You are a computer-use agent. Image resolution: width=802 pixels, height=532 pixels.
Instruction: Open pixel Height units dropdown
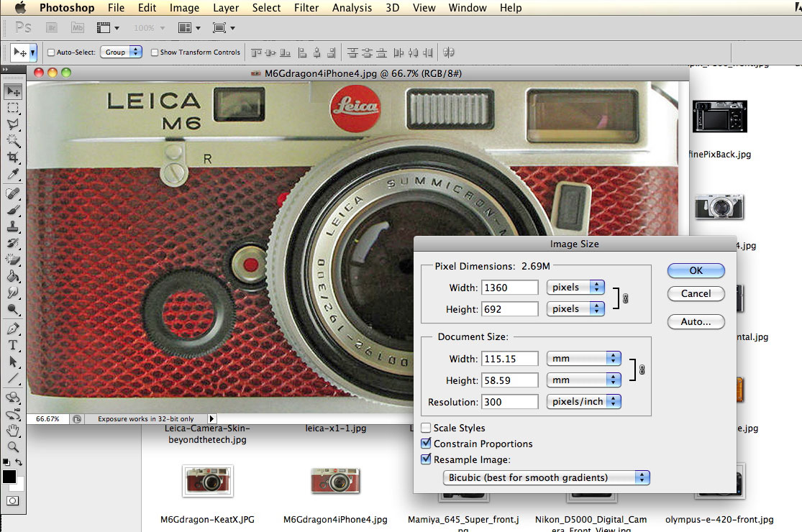575,308
